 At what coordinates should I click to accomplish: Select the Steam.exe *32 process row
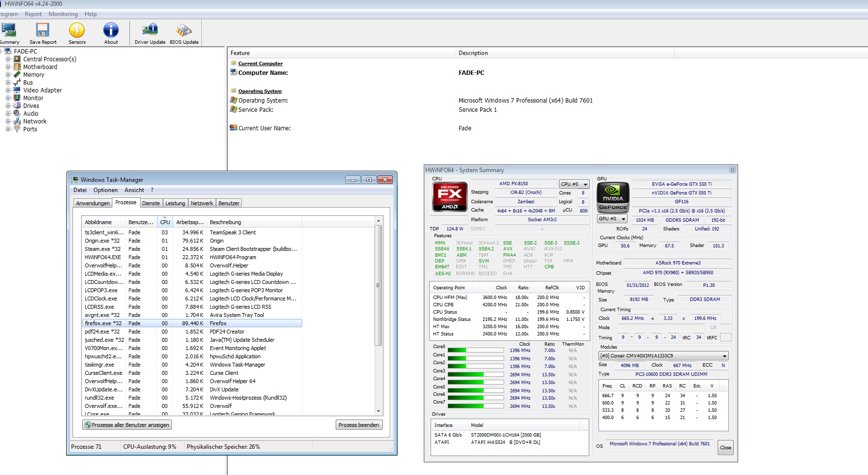point(192,249)
